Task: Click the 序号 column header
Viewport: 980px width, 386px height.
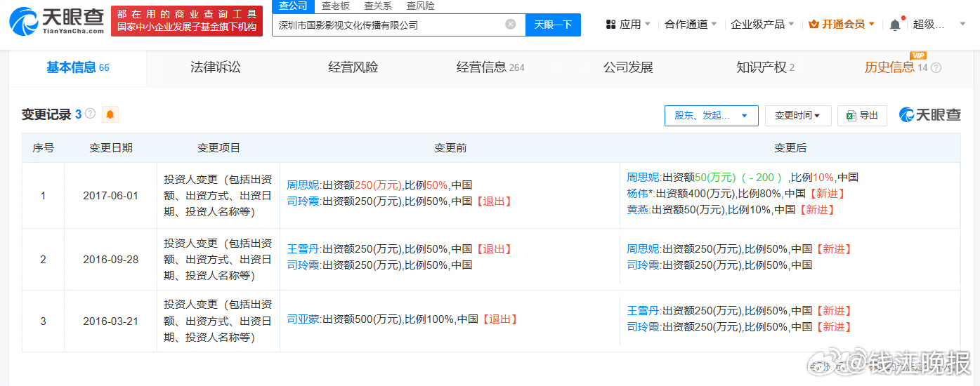Action: tap(44, 148)
